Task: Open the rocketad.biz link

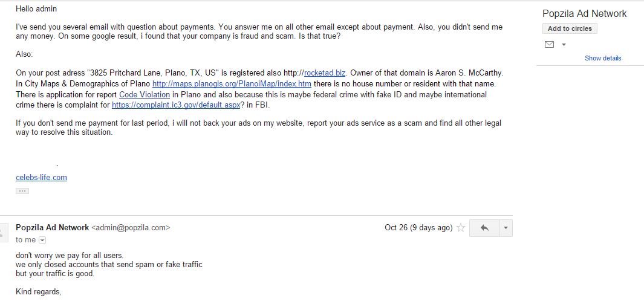Action: coord(325,73)
